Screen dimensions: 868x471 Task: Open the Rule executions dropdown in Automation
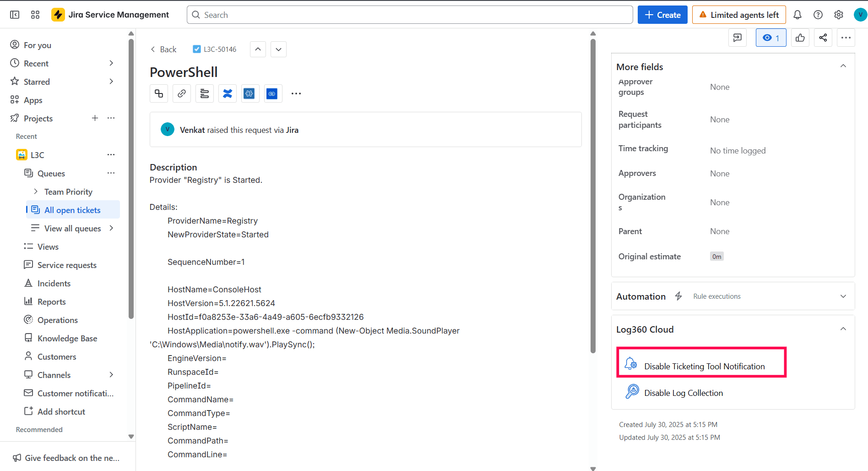(x=843, y=296)
